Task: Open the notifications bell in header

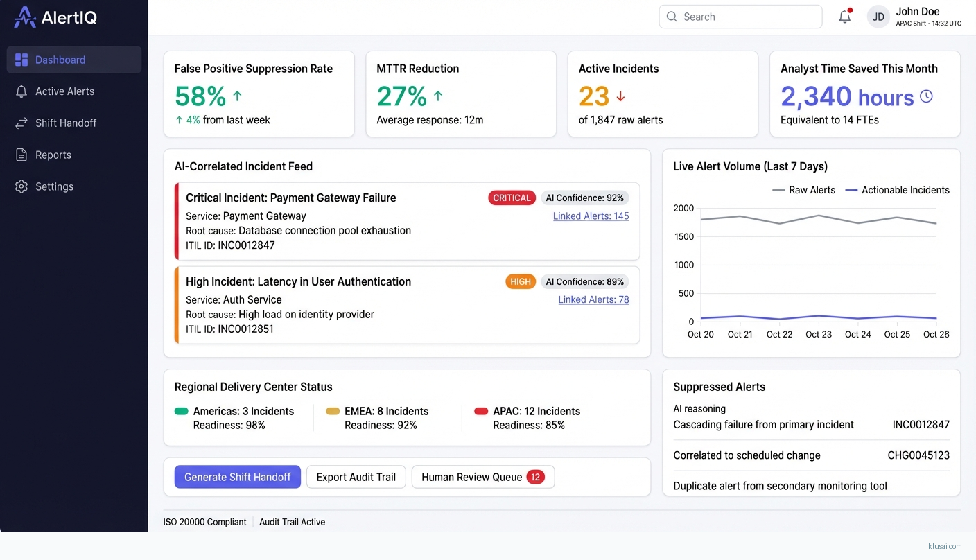Action: (x=844, y=17)
